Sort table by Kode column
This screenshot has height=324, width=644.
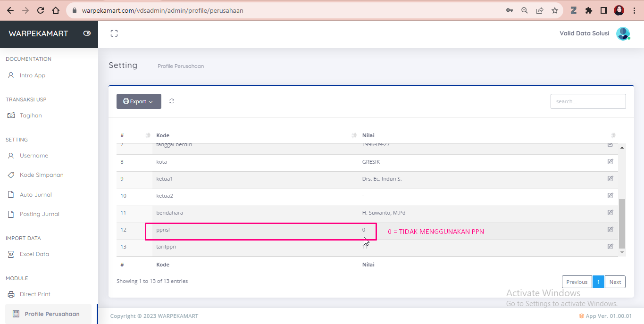pyautogui.click(x=255, y=135)
